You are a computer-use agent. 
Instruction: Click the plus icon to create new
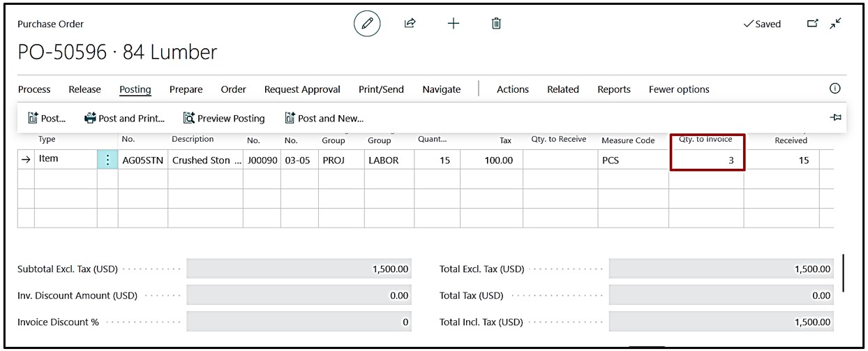(x=454, y=24)
